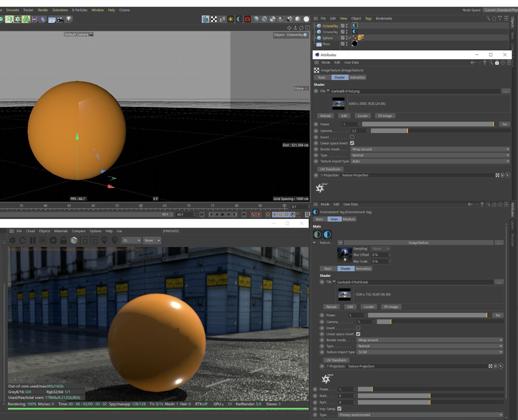
Task: Click the UV Transform button in ImageTexture
Action: coord(330,169)
